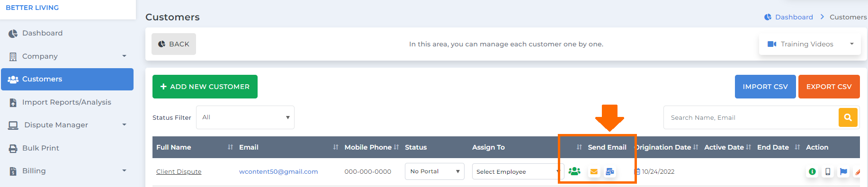Image resolution: width=868 pixels, height=187 pixels.
Task: Click the blue mail bulk icon
Action: pos(610,172)
